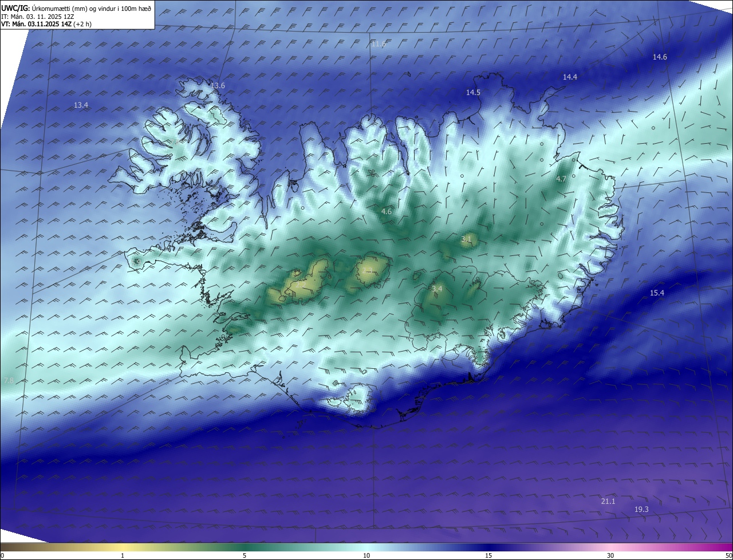The height and width of the screenshot is (560, 733).
Task: Click the 13.6 value near the Westfjords
Action: [x=218, y=85]
